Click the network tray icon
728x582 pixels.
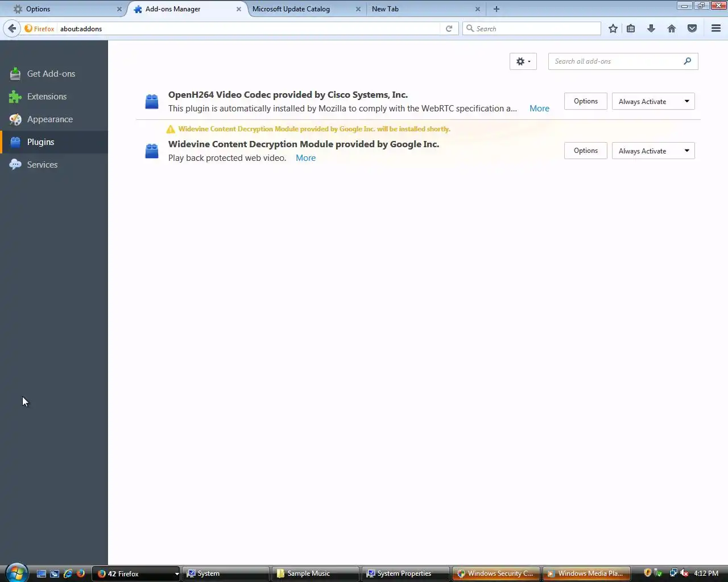[x=673, y=573]
